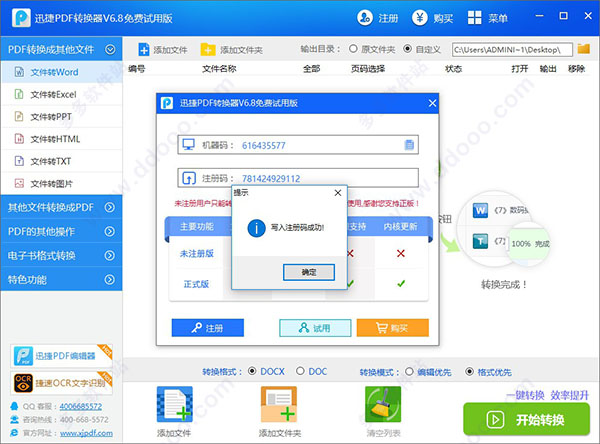Select 文件转PPT in sidebar
The image size is (600, 444).
point(62,116)
